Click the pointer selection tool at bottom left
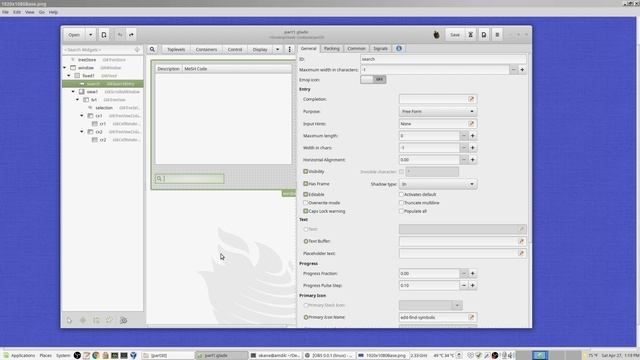The image size is (640, 360). point(69,320)
